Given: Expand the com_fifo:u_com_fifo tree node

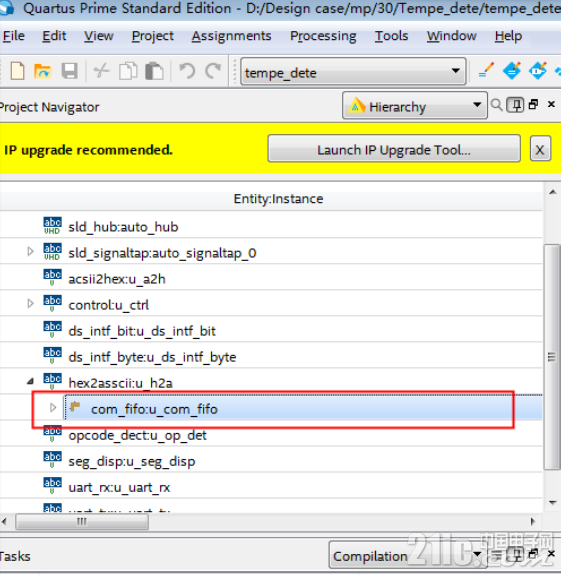Looking at the screenshot, I should click(x=53, y=408).
